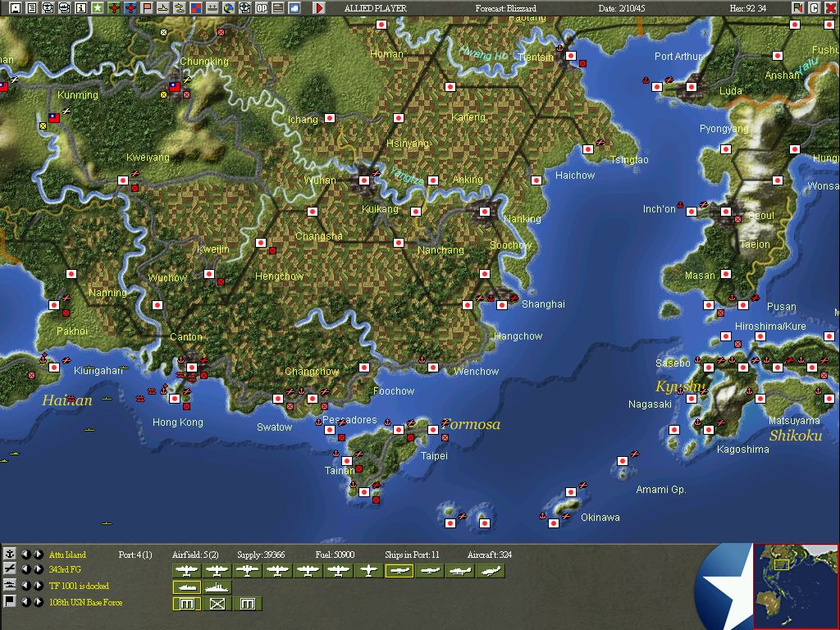Click the 'C' button at top right
Image resolution: width=840 pixels, height=630 pixels.
point(814,7)
